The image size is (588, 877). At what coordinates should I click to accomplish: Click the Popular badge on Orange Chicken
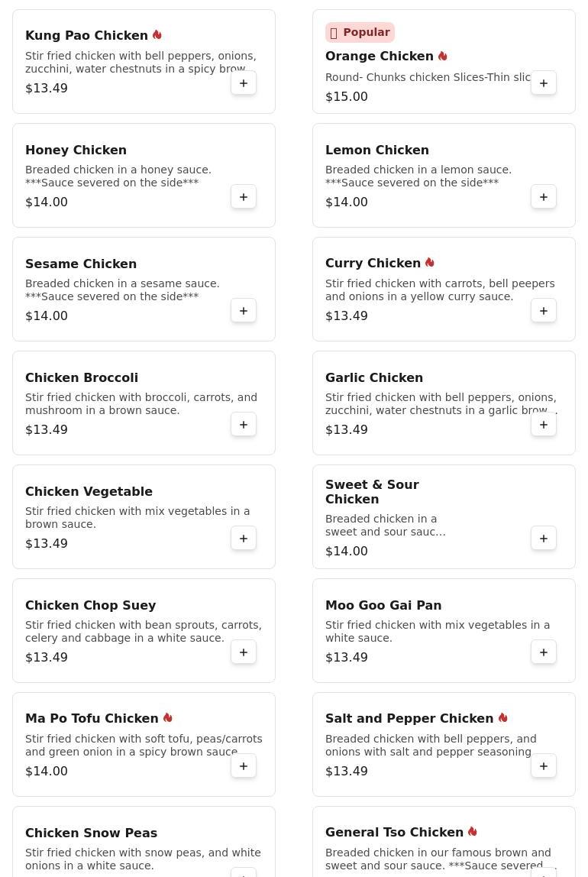pos(360,32)
